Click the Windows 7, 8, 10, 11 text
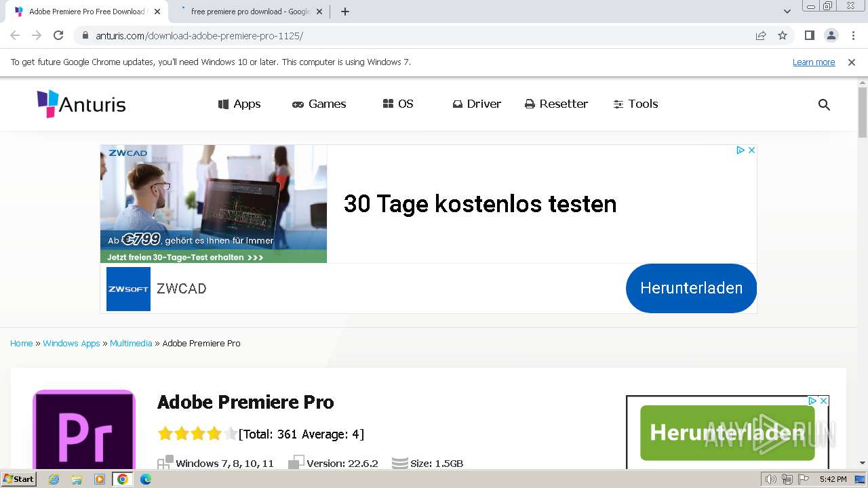Viewport: 868px width, 488px height. pos(224,464)
